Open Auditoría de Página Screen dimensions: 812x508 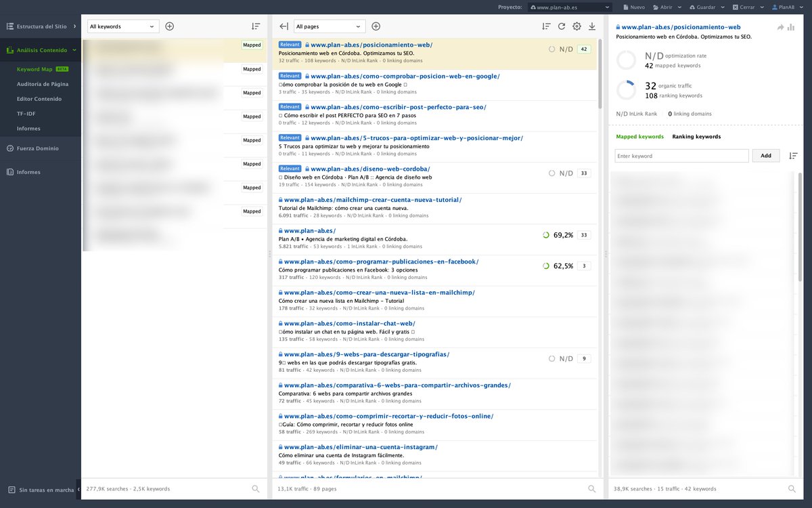[43, 84]
